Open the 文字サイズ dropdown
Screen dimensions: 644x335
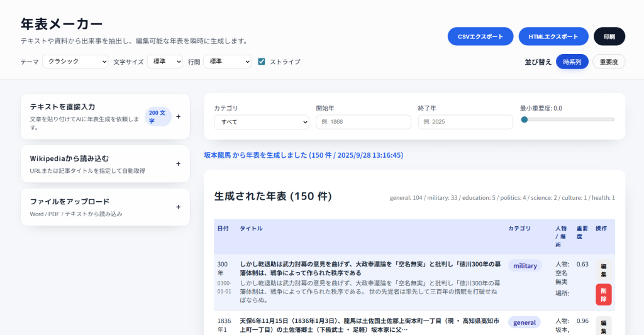coord(165,62)
